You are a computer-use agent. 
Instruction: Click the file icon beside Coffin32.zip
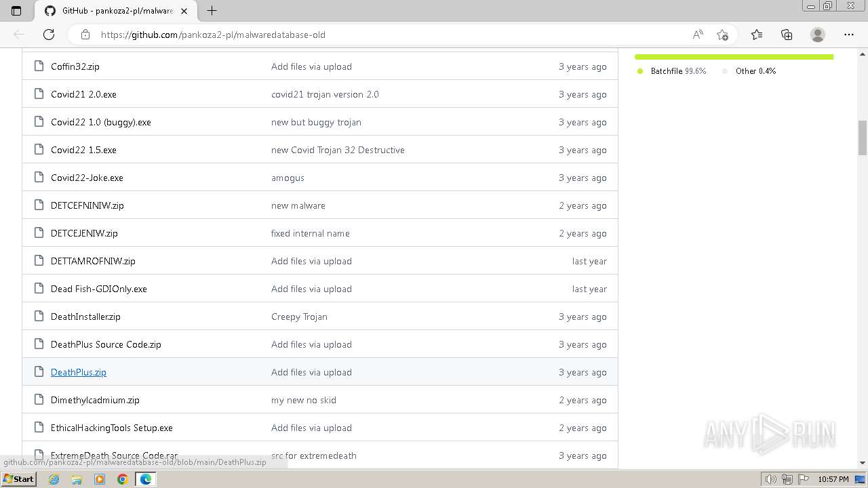coord(39,66)
